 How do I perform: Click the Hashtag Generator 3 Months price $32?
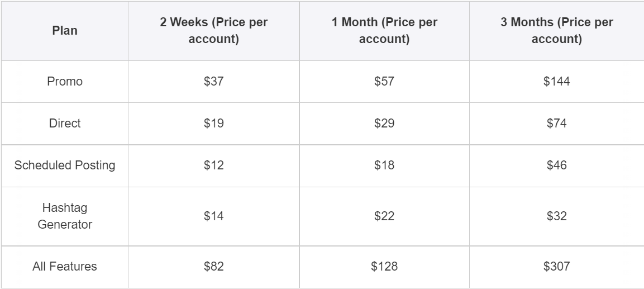556,216
